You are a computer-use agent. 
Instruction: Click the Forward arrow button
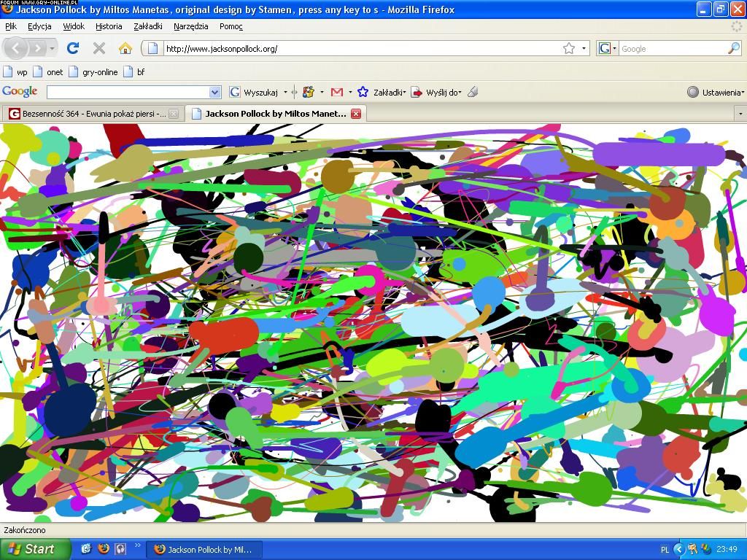pos(38,48)
